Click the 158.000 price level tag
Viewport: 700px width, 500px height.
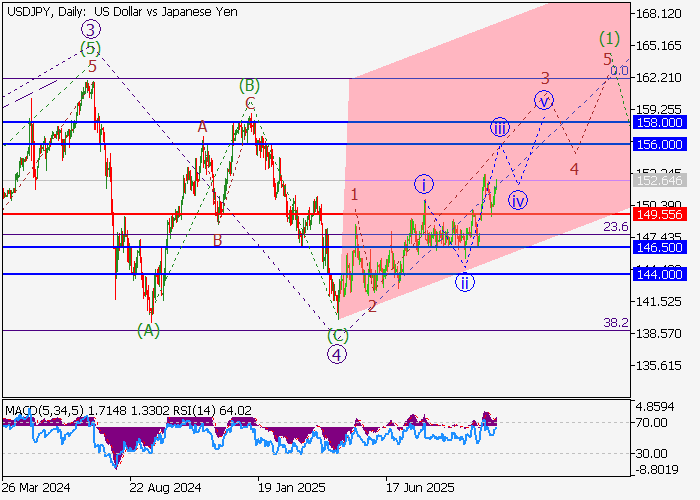(657, 122)
